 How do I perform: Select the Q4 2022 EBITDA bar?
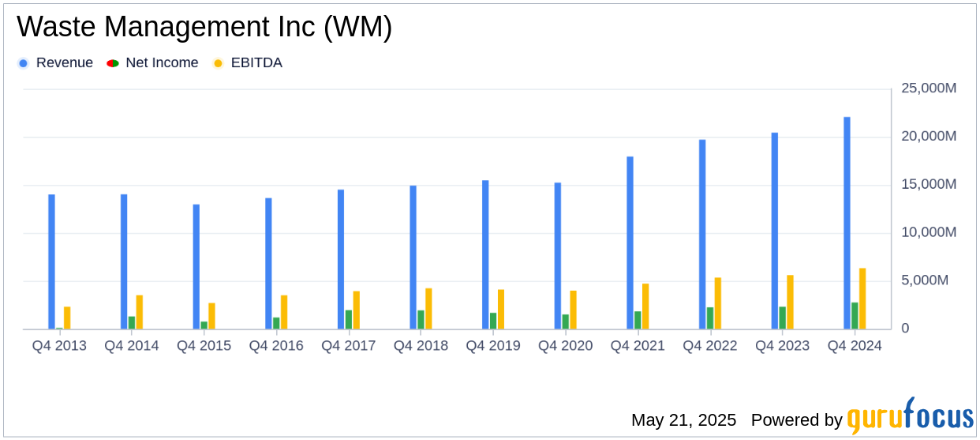coord(718,303)
